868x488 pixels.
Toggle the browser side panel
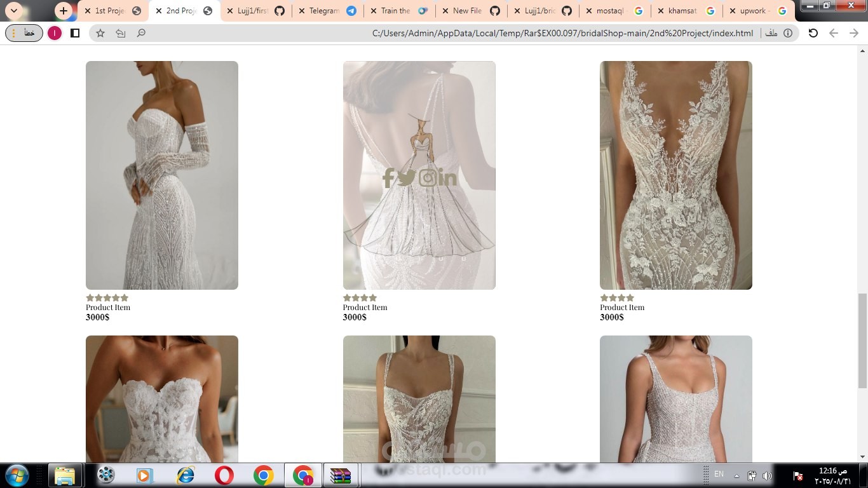[x=75, y=33]
